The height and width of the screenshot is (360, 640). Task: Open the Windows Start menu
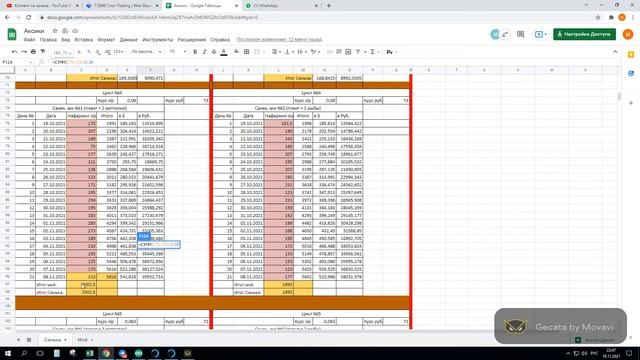[x=8, y=353]
